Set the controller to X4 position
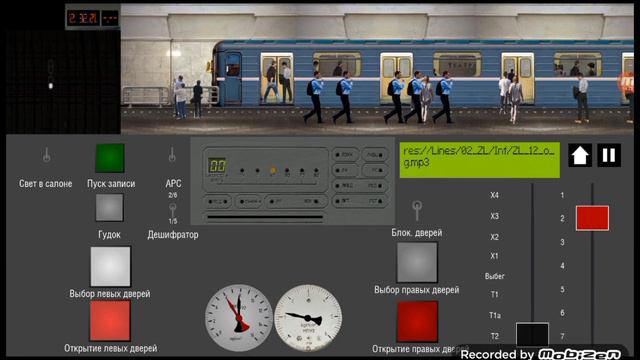This screenshot has height=360, width=640. pos(494,196)
